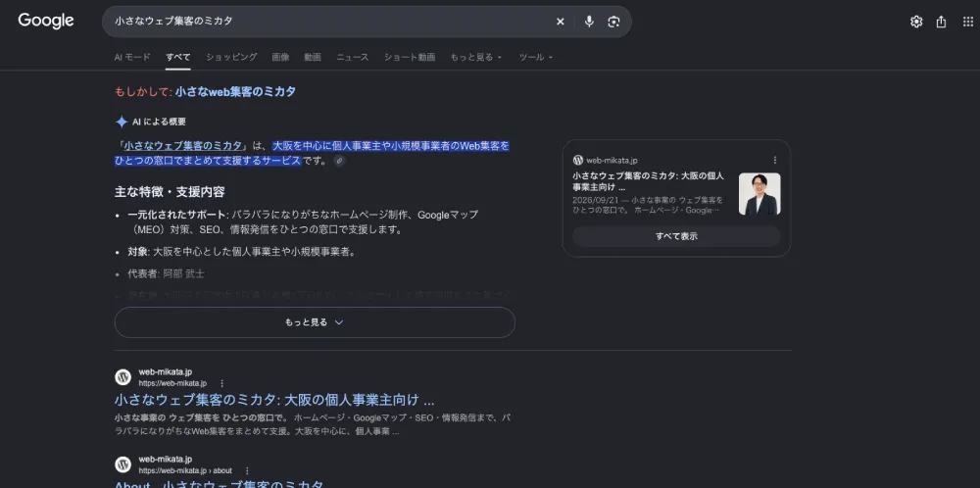Clear the search box with X icon
The height and width of the screenshot is (488, 980).
tap(560, 22)
